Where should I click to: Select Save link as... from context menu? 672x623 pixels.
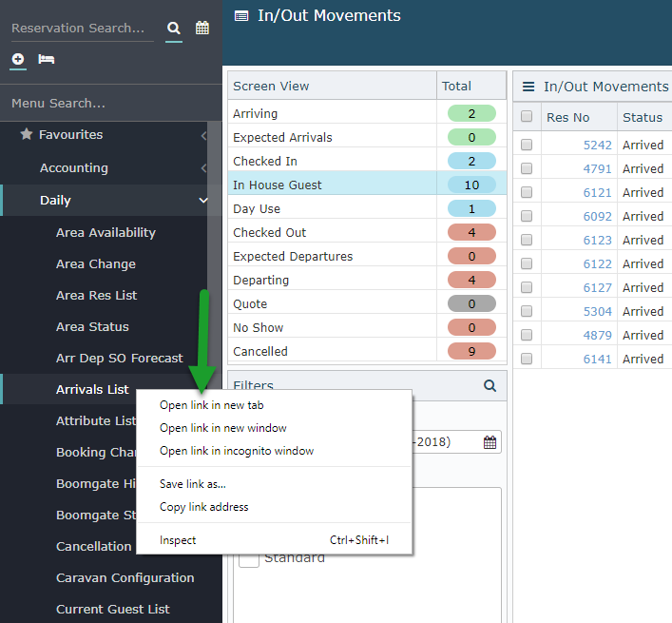(x=192, y=484)
